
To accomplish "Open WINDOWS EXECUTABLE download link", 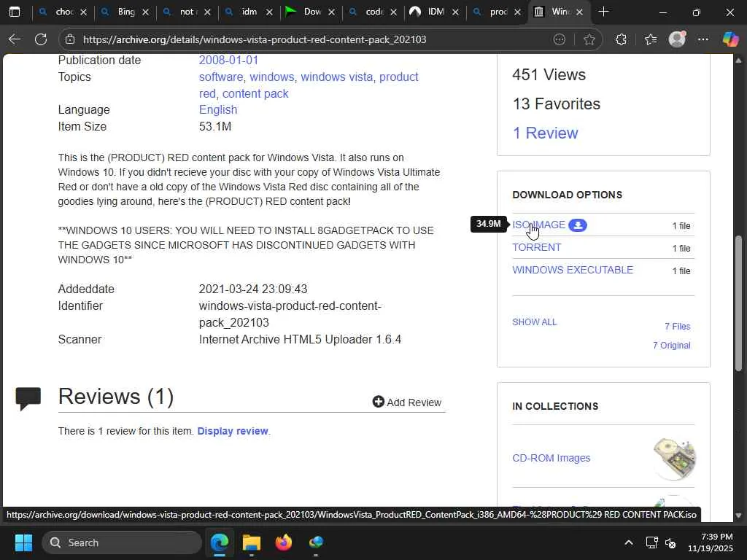I will click(x=573, y=270).
